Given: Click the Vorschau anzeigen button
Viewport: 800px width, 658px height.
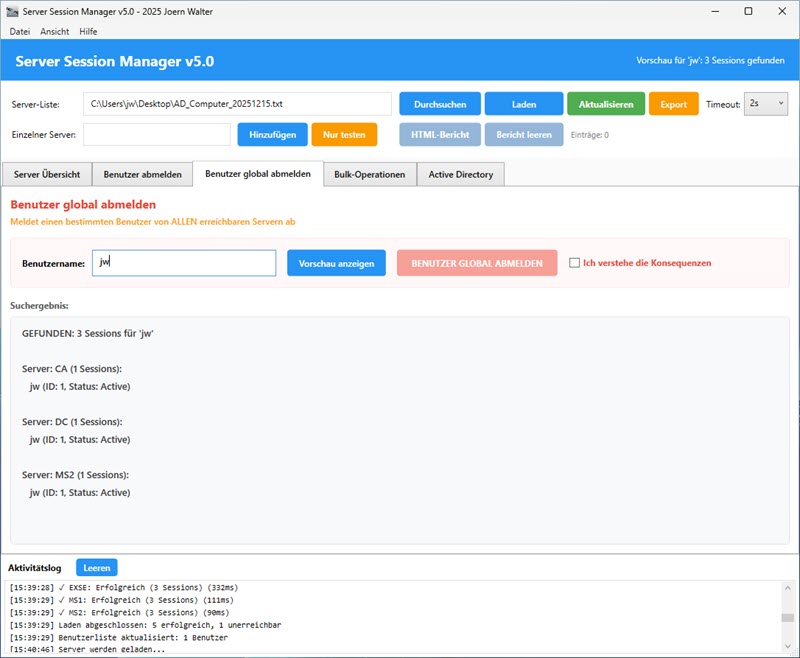Looking at the screenshot, I should point(336,263).
